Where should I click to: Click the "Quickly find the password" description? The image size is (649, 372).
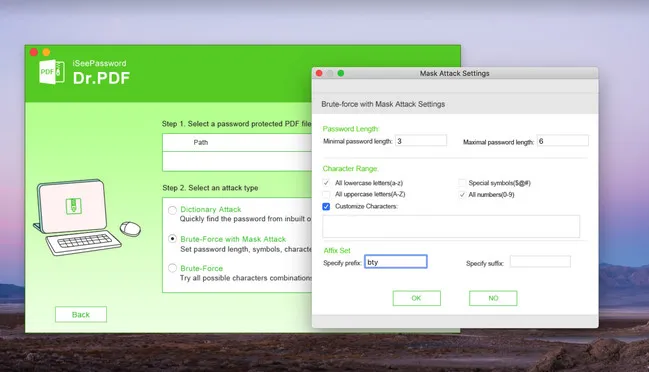[245, 219]
